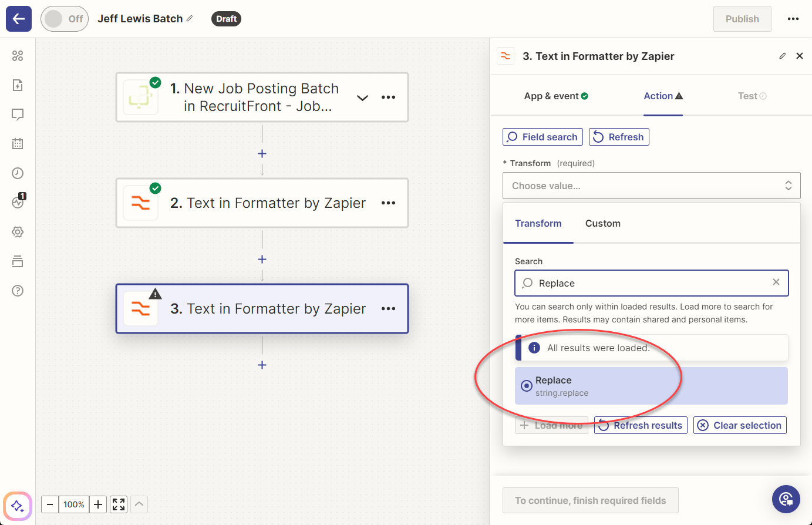The width and height of the screenshot is (812, 525).
Task: Switch to the Test tab
Action: [752, 96]
